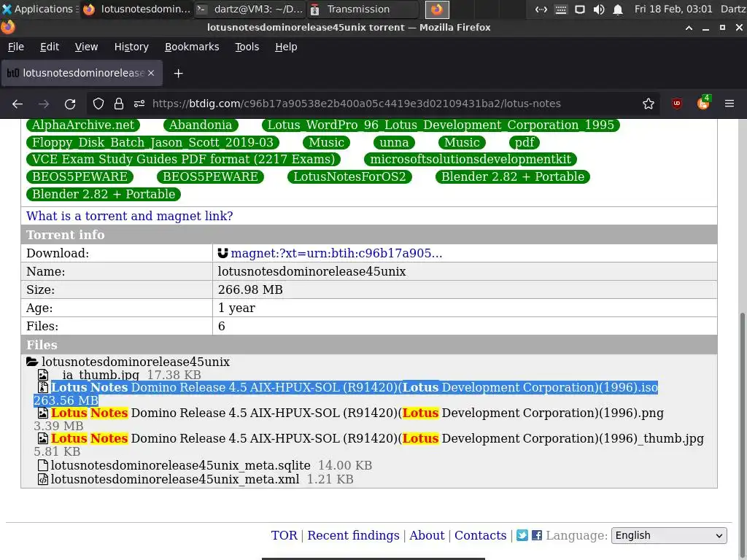Image resolution: width=747 pixels, height=560 pixels.
Task: Click the Abandonia tag
Action: tap(201, 125)
